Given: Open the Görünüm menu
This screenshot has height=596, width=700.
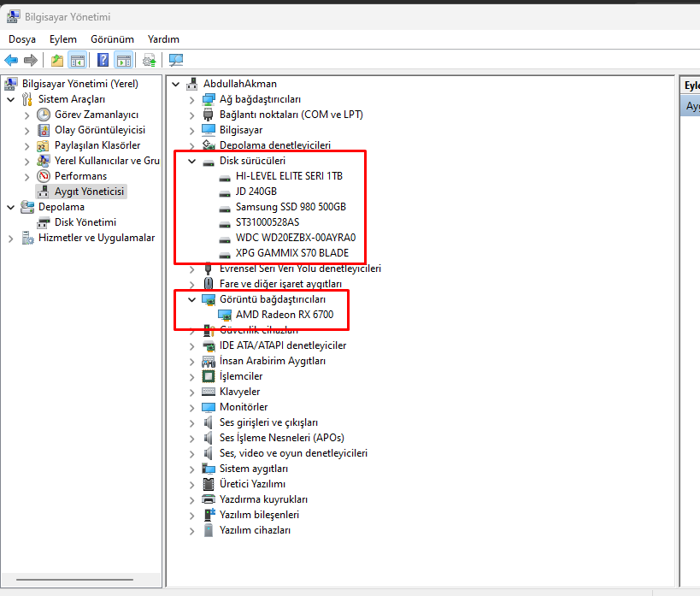Looking at the screenshot, I should (x=112, y=39).
